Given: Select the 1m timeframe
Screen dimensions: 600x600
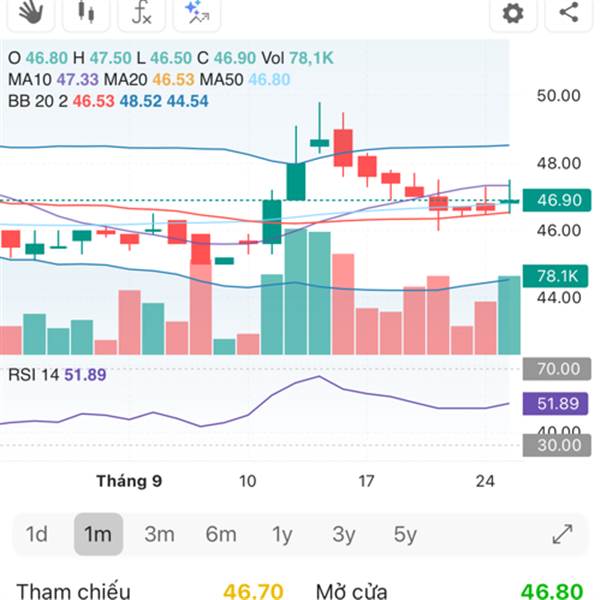Looking at the screenshot, I should [x=98, y=534].
